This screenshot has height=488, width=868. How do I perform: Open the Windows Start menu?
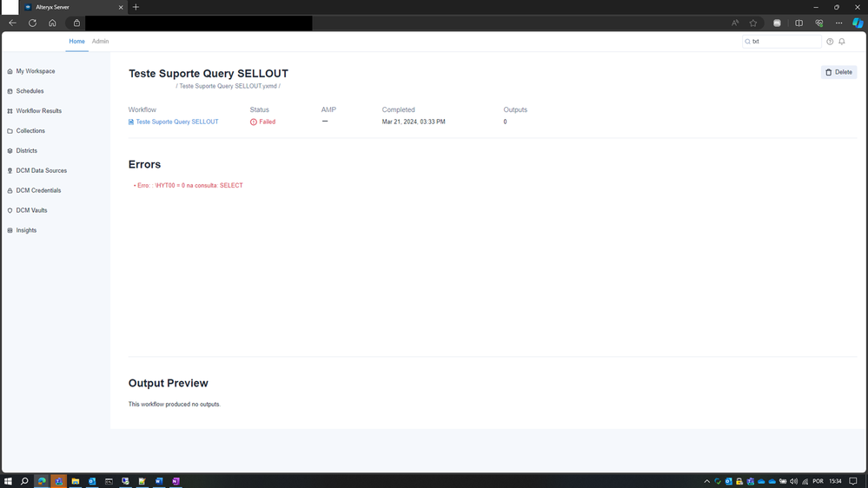click(8, 481)
